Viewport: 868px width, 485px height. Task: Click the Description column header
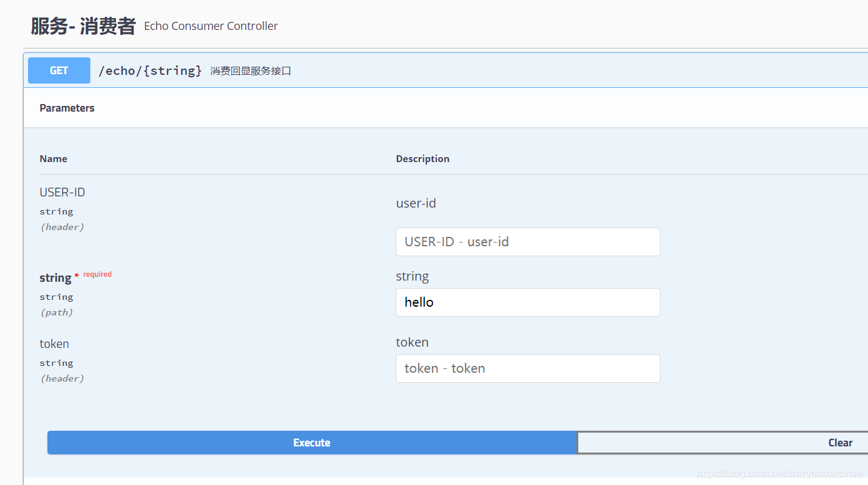pyautogui.click(x=422, y=159)
